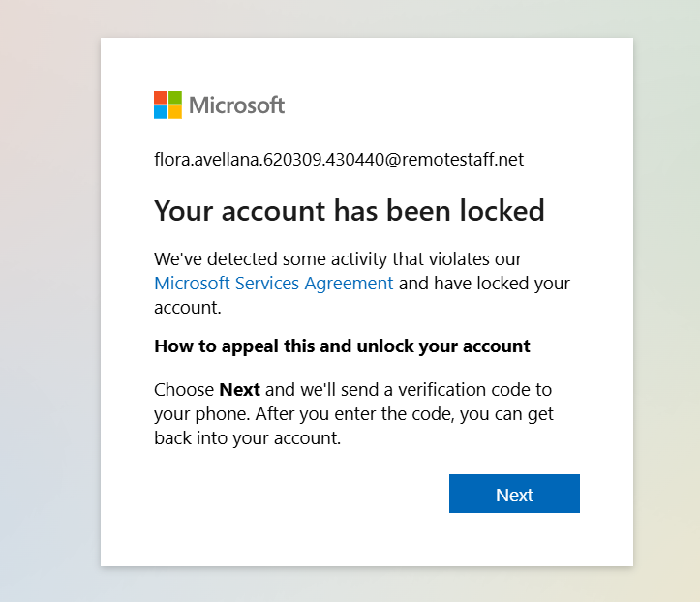Click the blue square in the Microsoft logo
This screenshot has width=700, height=602.
[x=161, y=112]
